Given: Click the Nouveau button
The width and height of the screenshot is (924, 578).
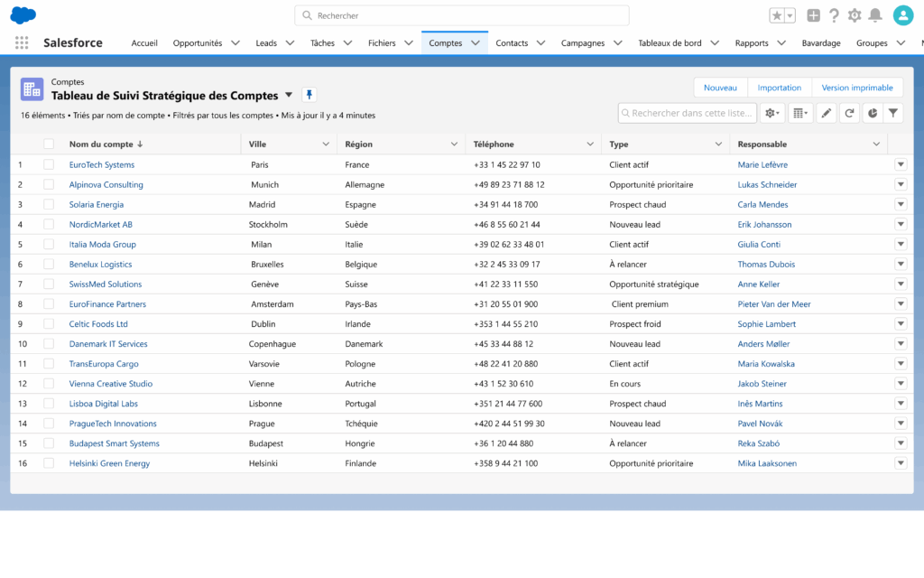Looking at the screenshot, I should pos(720,88).
